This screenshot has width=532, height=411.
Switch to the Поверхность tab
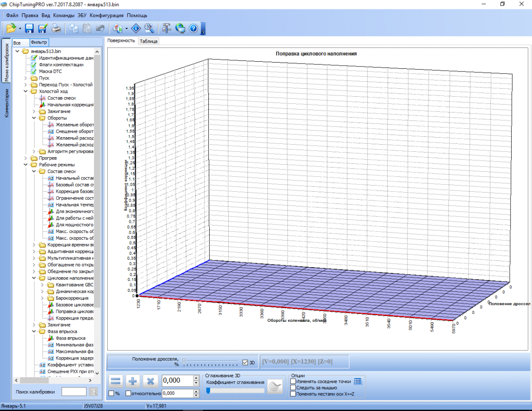(x=121, y=40)
